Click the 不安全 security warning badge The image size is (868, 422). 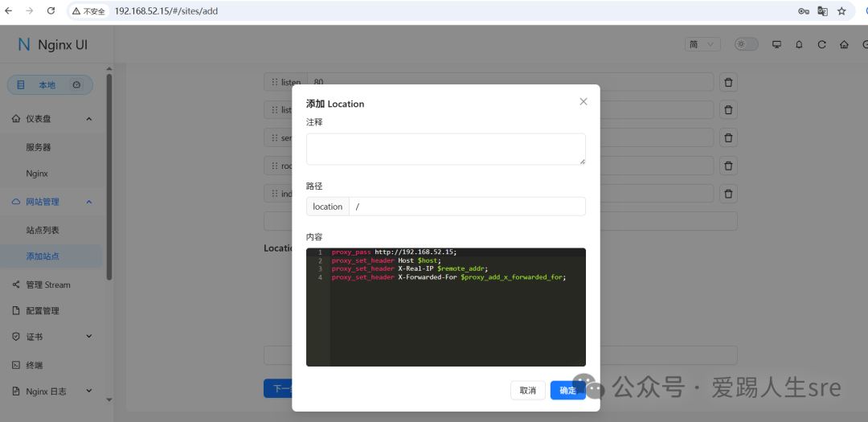point(88,11)
